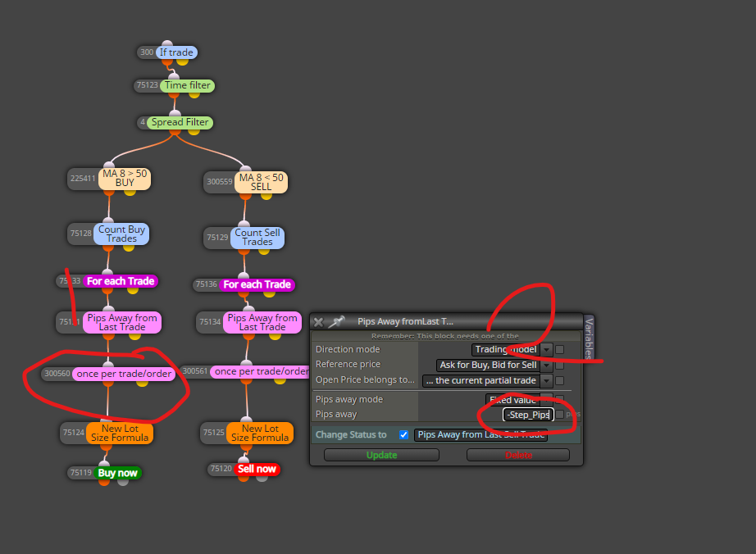The height and width of the screenshot is (554, 756).
Task: Click grey output dot of Sell now block
Action: tap(262, 478)
